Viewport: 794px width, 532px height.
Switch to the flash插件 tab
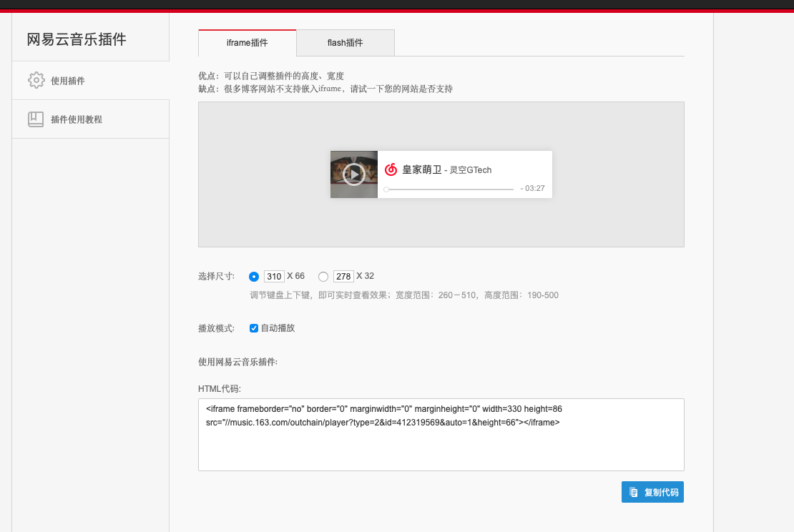coord(345,43)
